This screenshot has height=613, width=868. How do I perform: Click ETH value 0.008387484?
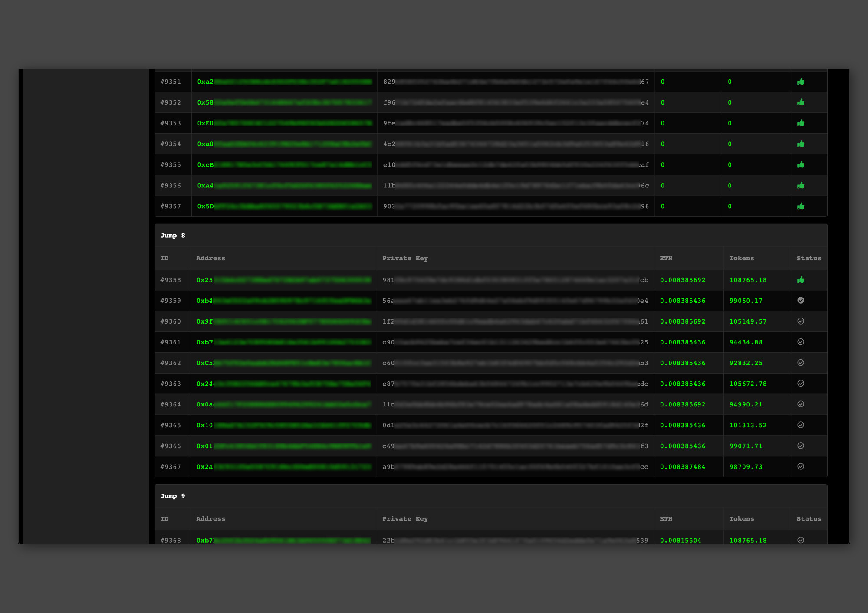pos(683,467)
